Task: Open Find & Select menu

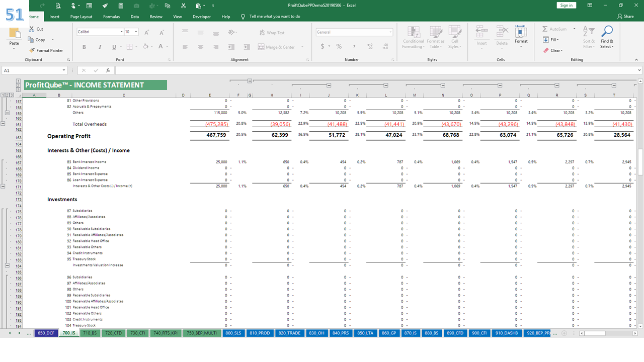Action: [607, 38]
